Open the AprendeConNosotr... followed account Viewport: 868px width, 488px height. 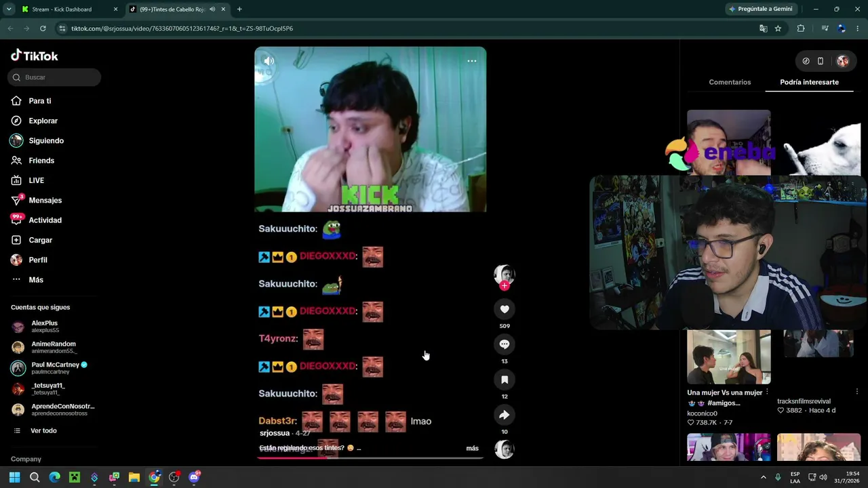53,409
